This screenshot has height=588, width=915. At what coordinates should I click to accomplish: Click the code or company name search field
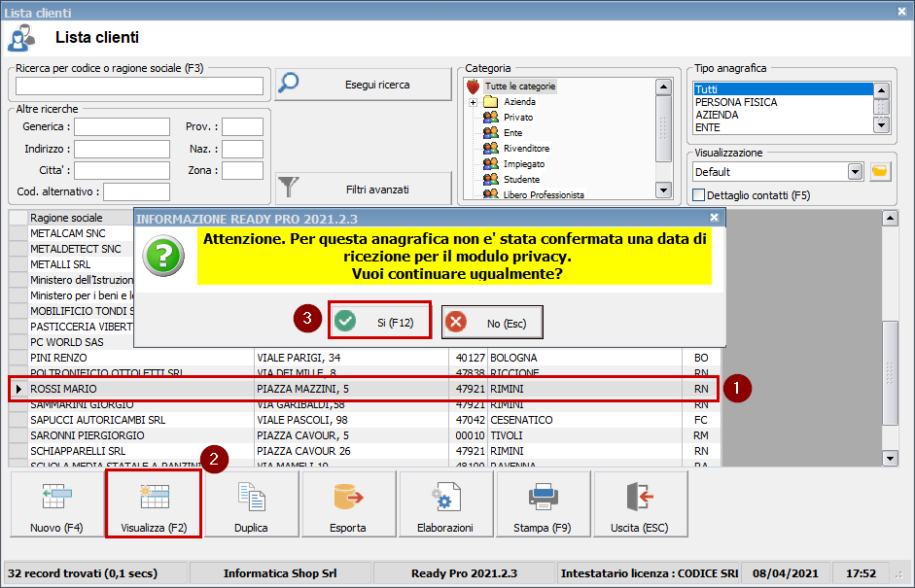pyautogui.click(x=139, y=86)
